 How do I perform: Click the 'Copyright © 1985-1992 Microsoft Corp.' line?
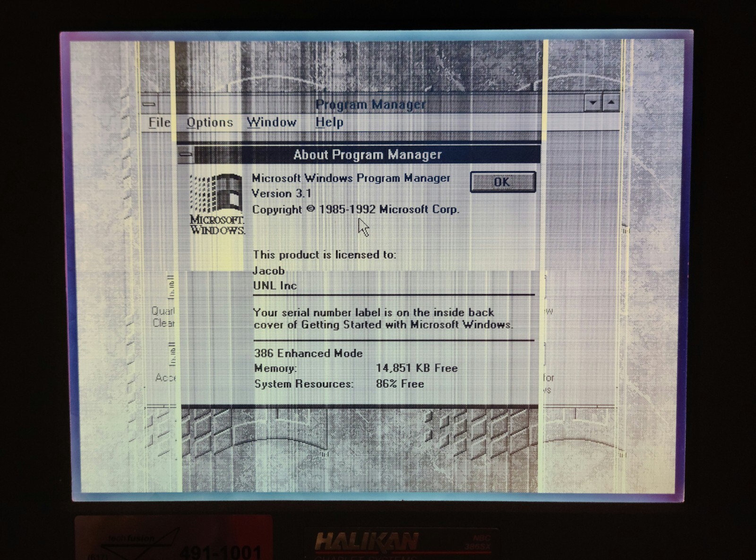pos(355,209)
